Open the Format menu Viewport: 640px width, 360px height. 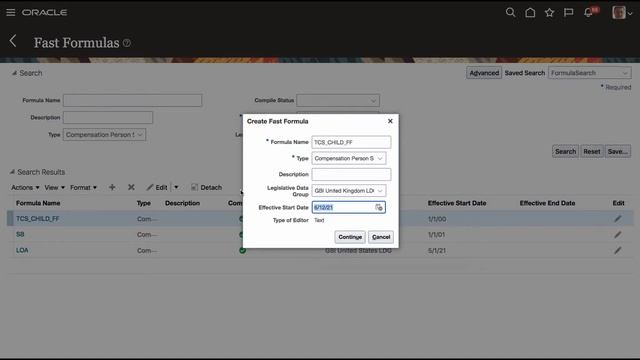click(x=83, y=187)
